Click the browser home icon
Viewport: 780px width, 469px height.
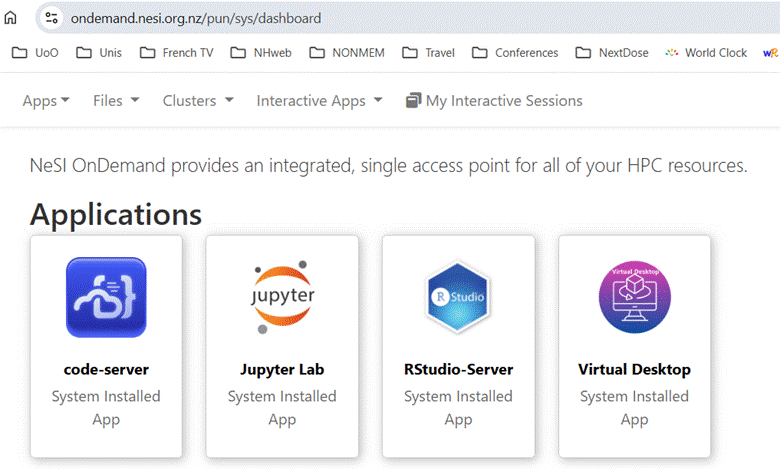click(10, 18)
